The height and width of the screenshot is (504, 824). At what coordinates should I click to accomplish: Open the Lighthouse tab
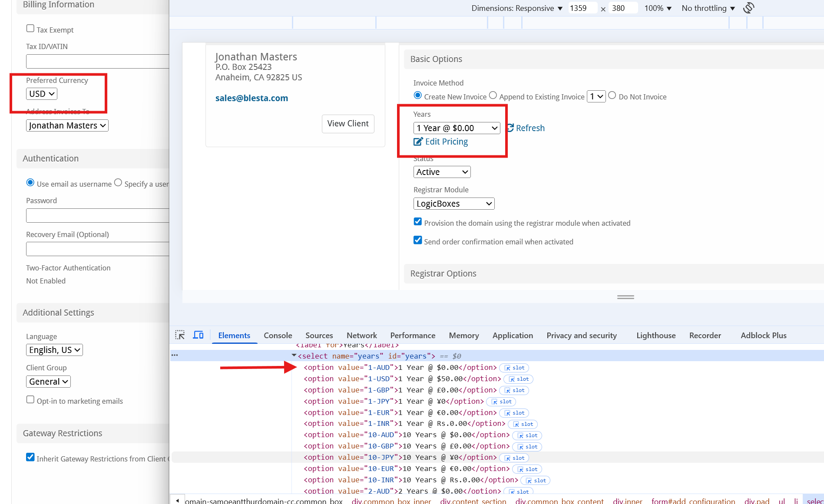pos(656,335)
